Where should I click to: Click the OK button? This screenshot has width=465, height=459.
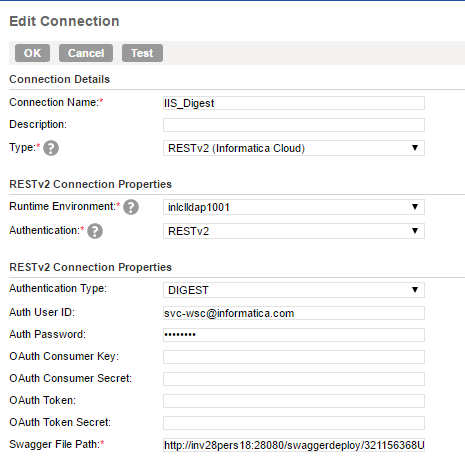(x=32, y=53)
